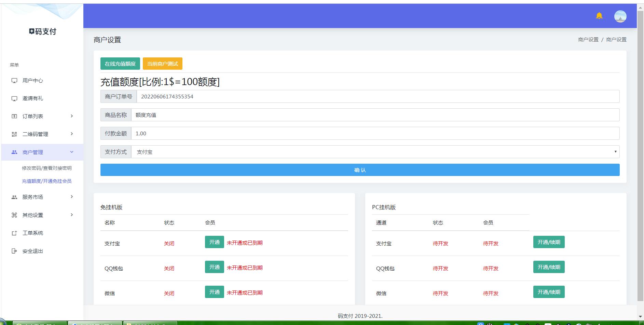
Task: Click the 用户中心 monitor icon
Action: pyautogui.click(x=14, y=81)
